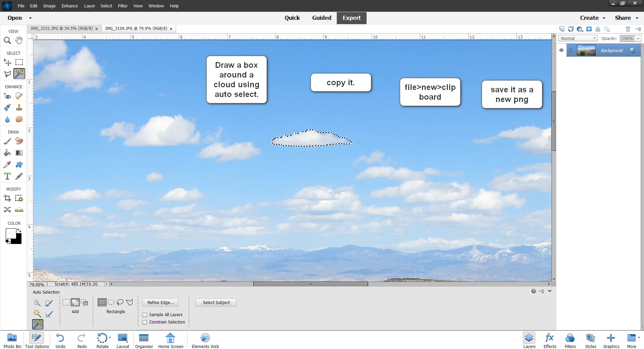
Task: Select the Red Eye Removal tool
Action: 7,96
